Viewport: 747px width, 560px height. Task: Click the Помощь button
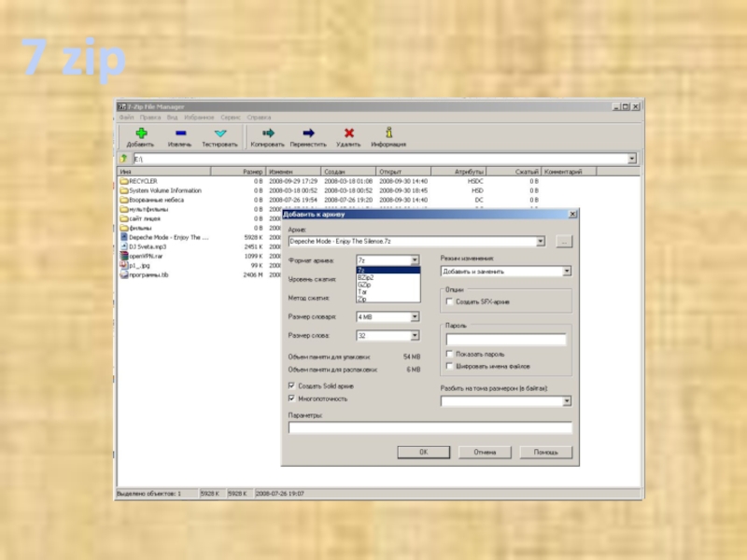(545, 452)
